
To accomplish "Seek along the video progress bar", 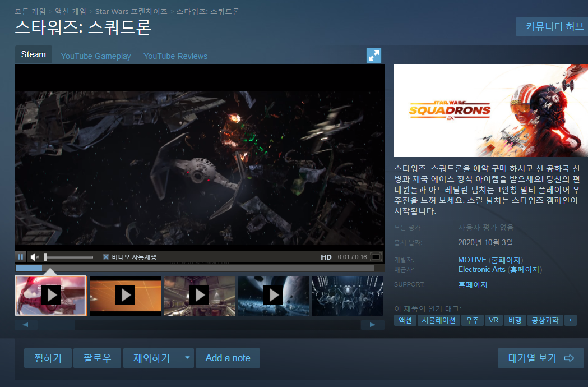I will (195, 268).
